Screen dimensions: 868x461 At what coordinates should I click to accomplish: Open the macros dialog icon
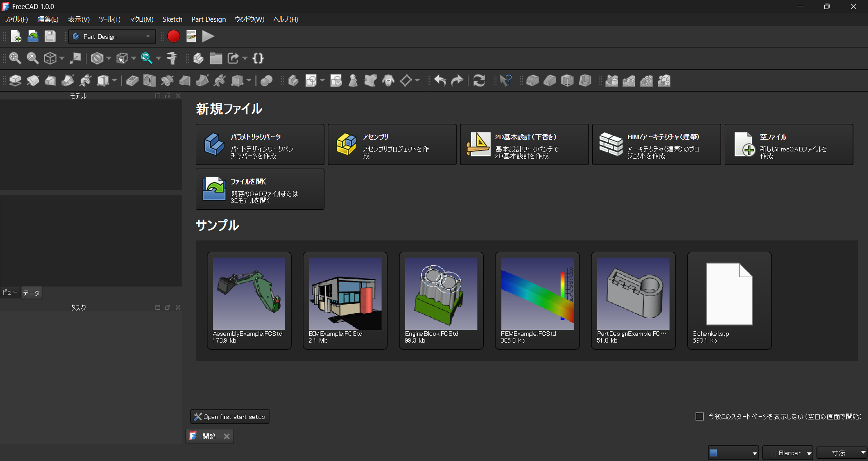pos(191,36)
